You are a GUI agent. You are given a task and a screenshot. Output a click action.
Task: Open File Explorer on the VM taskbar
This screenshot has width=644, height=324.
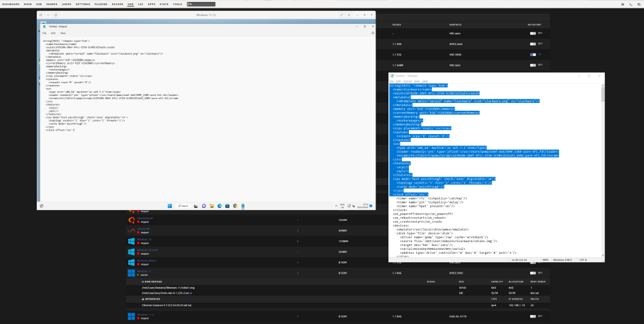point(212,205)
